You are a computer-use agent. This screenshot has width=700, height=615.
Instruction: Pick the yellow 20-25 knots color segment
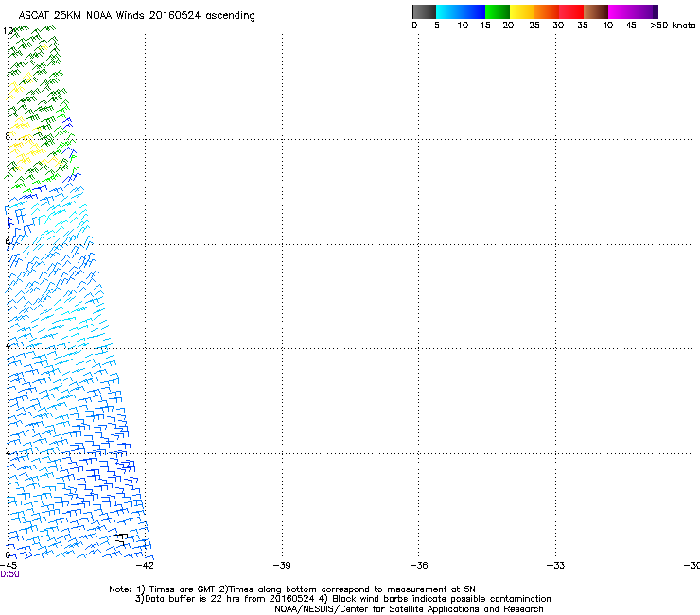pyautogui.click(x=522, y=11)
